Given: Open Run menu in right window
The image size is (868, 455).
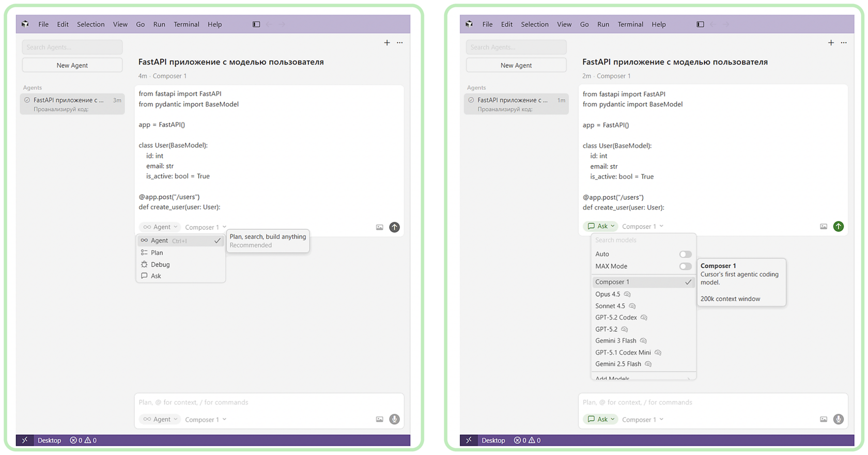Looking at the screenshot, I should [603, 24].
